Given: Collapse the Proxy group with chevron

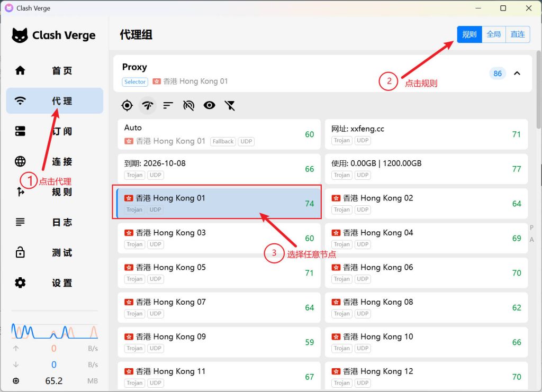Looking at the screenshot, I should [517, 73].
